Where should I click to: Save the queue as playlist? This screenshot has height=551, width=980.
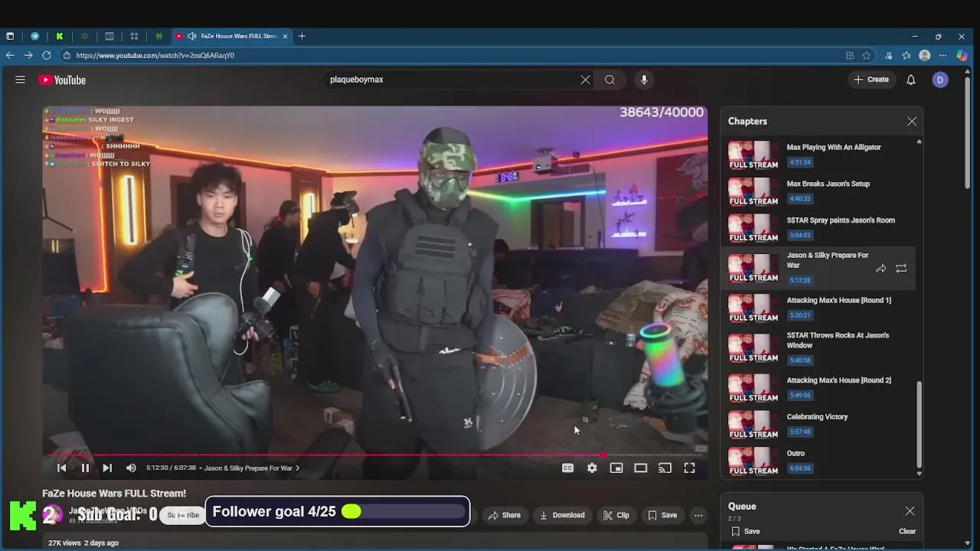click(745, 531)
